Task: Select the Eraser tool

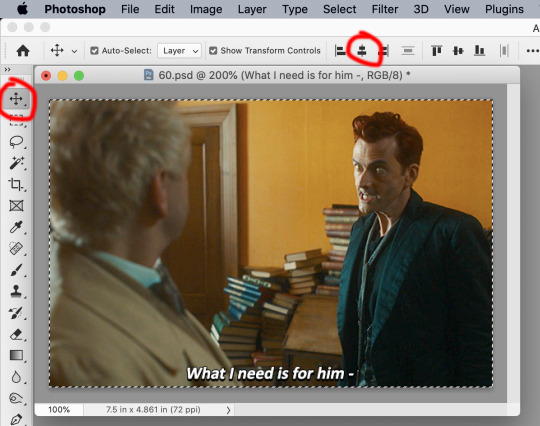Action: (16, 334)
